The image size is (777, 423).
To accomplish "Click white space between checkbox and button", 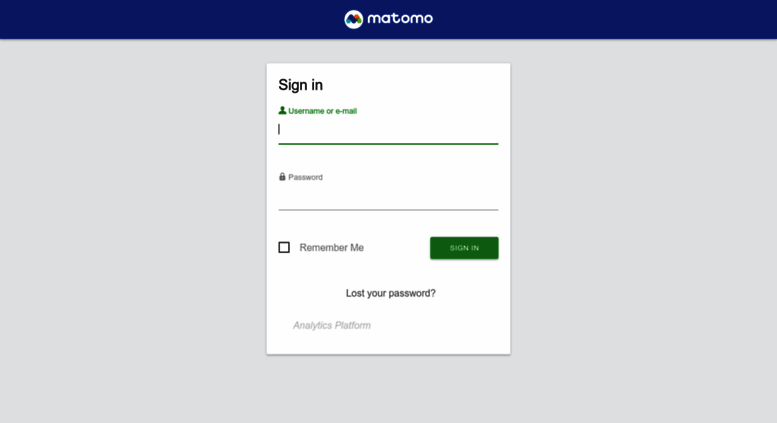I will 396,248.
